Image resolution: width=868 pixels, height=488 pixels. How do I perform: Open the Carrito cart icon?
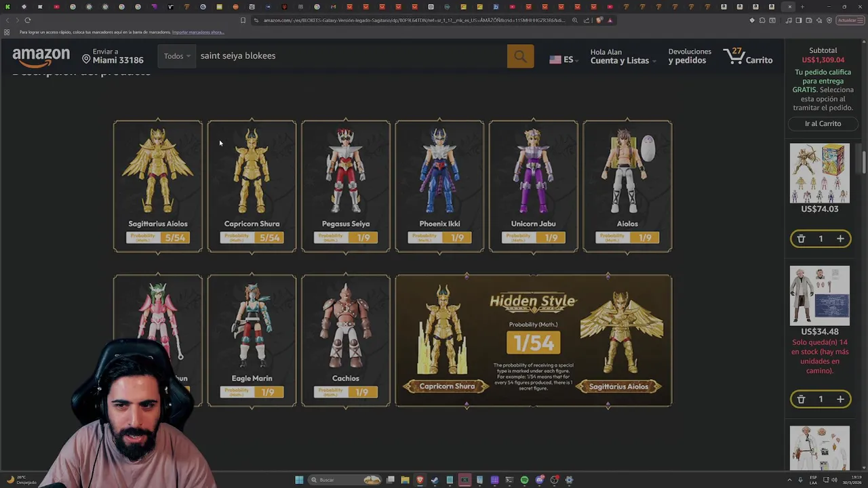(x=748, y=56)
